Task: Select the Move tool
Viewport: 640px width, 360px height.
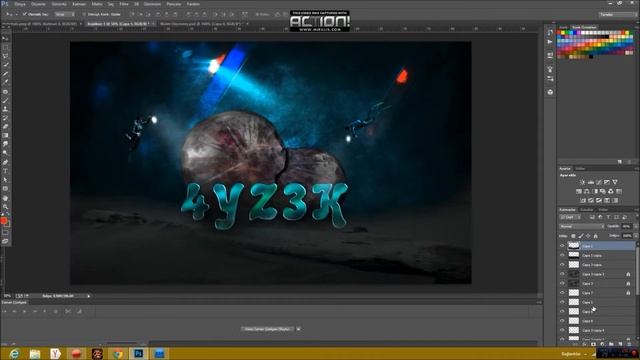Action: click(x=5, y=38)
